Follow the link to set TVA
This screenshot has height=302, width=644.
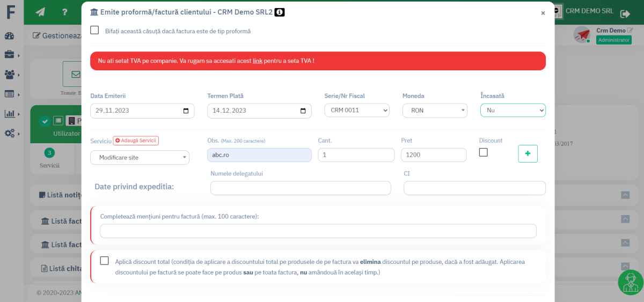[258, 61]
